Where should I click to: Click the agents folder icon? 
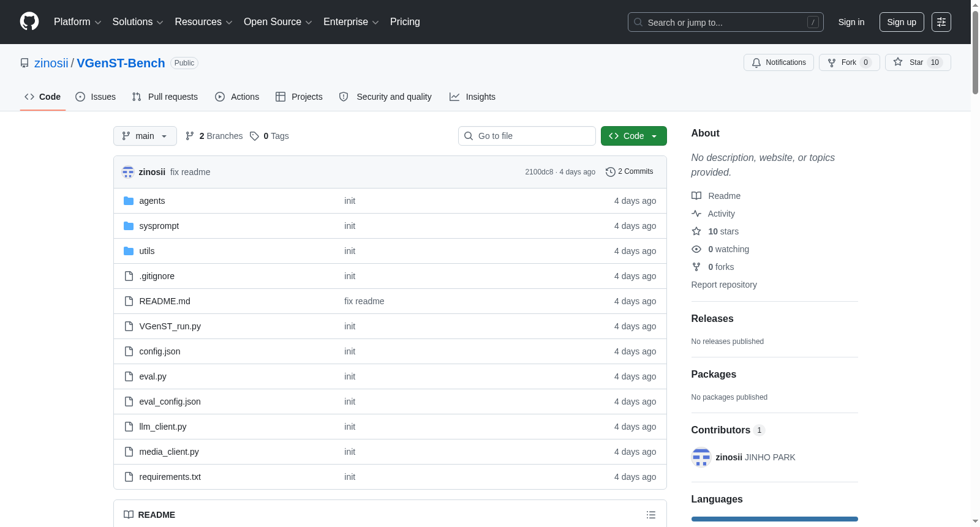[x=129, y=201]
